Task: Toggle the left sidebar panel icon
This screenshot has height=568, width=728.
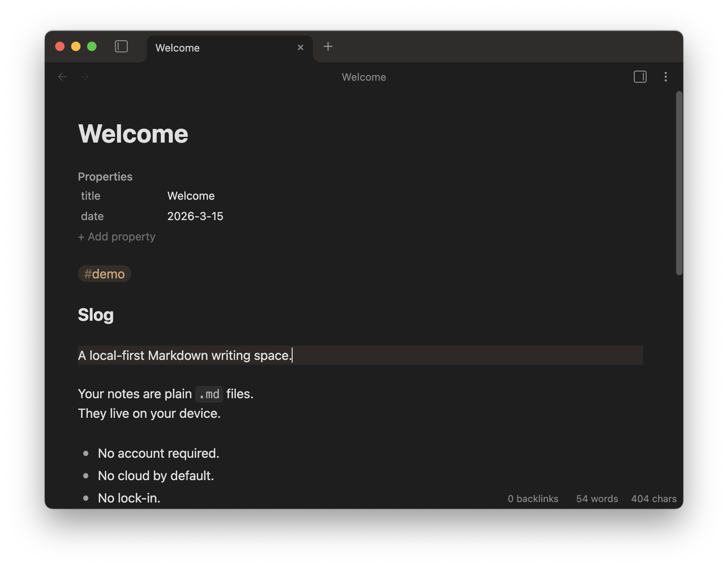Action: coord(121,47)
